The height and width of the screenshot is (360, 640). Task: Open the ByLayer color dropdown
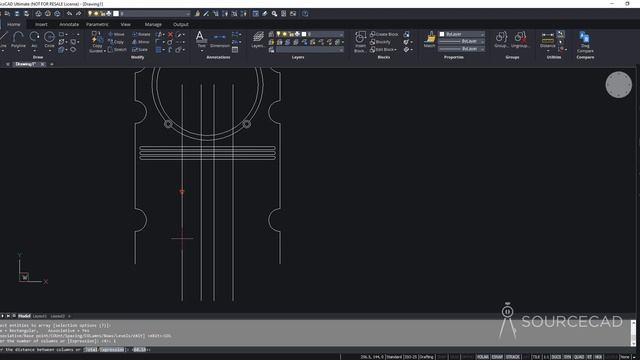click(462, 34)
